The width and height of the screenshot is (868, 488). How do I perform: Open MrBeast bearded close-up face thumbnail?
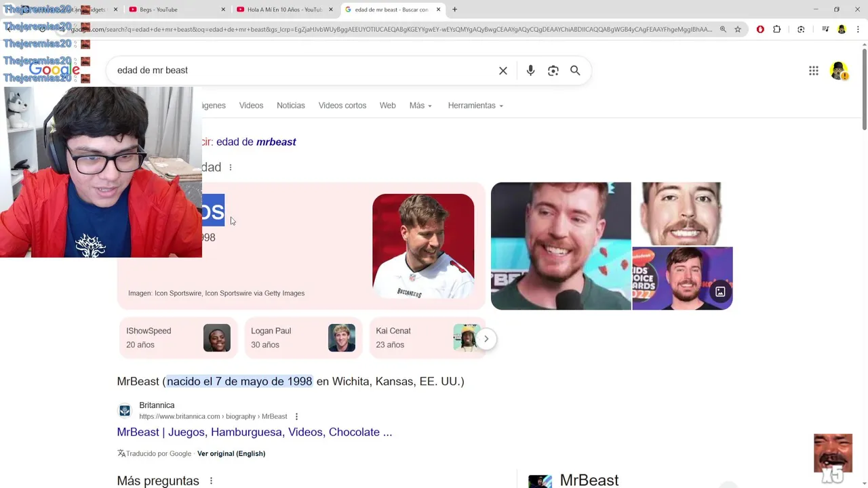pyautogui.click(x=682, y=213)
